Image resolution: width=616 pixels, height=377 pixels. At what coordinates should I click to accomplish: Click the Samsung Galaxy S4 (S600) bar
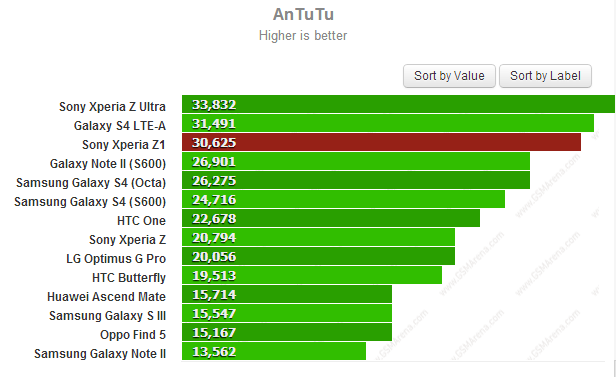point(343,199)
